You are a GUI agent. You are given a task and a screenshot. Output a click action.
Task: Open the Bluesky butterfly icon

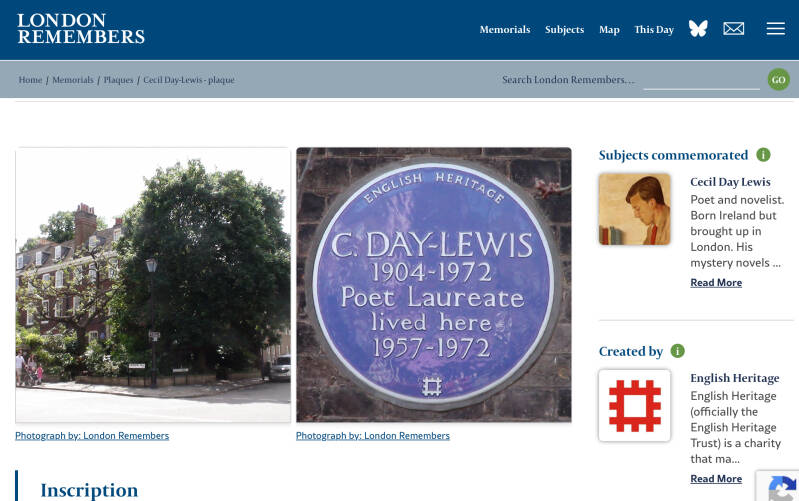tap(698, 29)
